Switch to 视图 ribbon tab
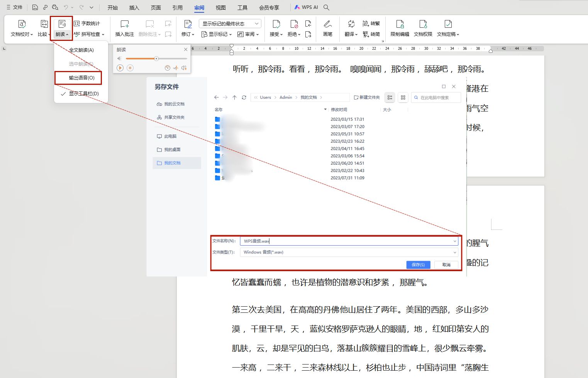 click(x=221, y=7)
